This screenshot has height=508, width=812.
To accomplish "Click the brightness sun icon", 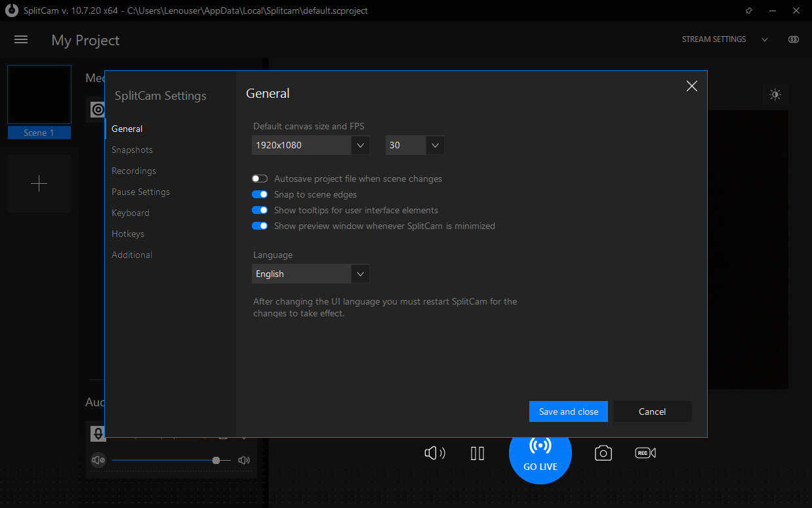I will coord(775,95).
